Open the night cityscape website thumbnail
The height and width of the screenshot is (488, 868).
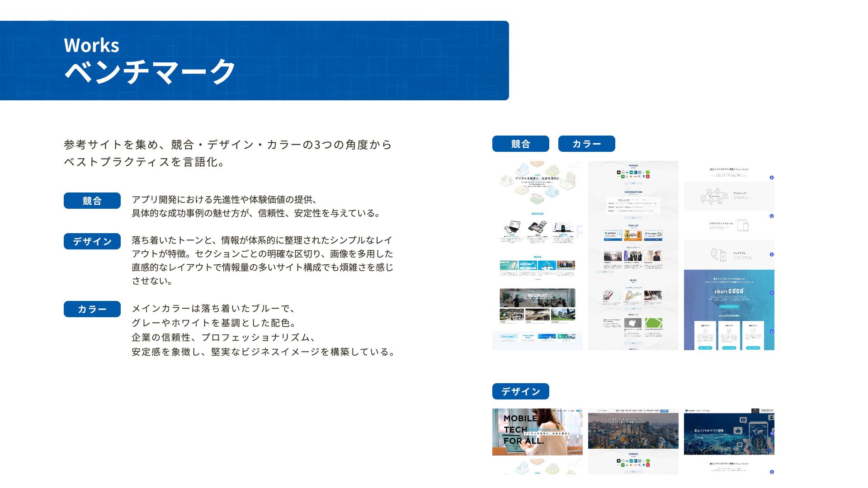point(633,431)
